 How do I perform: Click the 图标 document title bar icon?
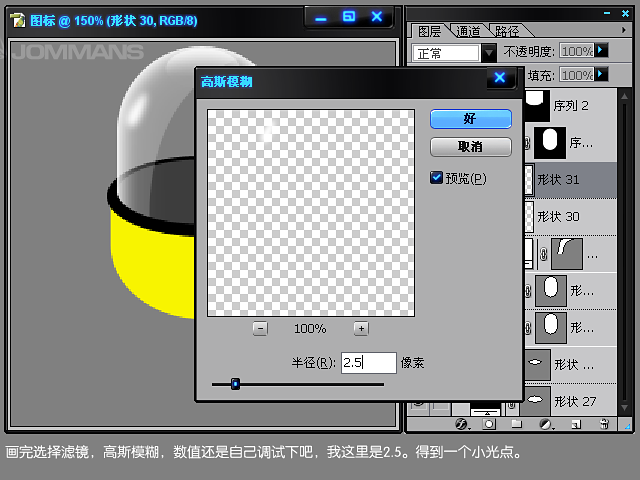click(x=18, y=20)
